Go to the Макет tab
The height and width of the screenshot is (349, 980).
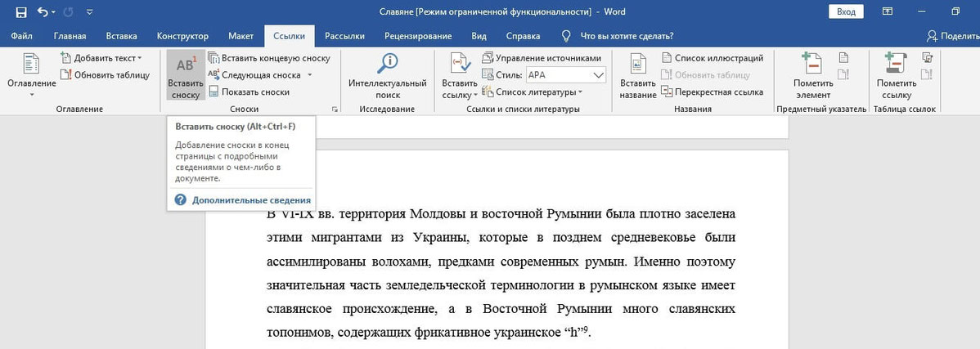pos(241,36)
